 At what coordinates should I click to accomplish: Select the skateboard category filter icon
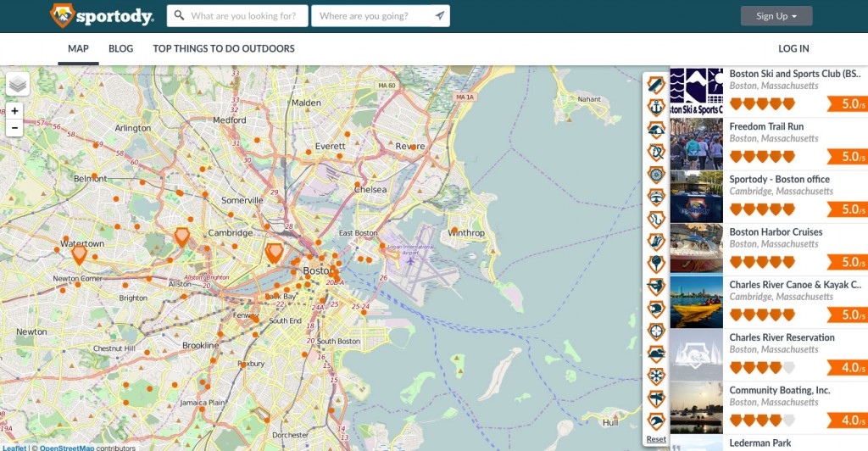(656, 85)
